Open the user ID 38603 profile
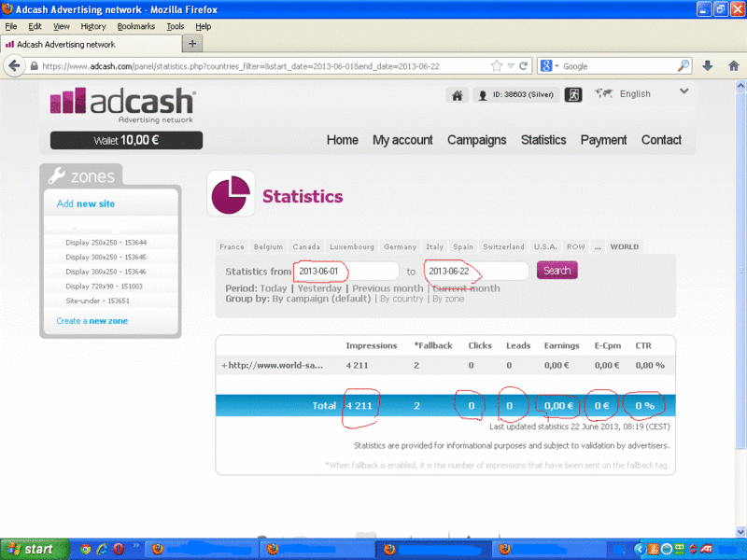Viewport: 747px width, 560px height. tap(517, 95)
